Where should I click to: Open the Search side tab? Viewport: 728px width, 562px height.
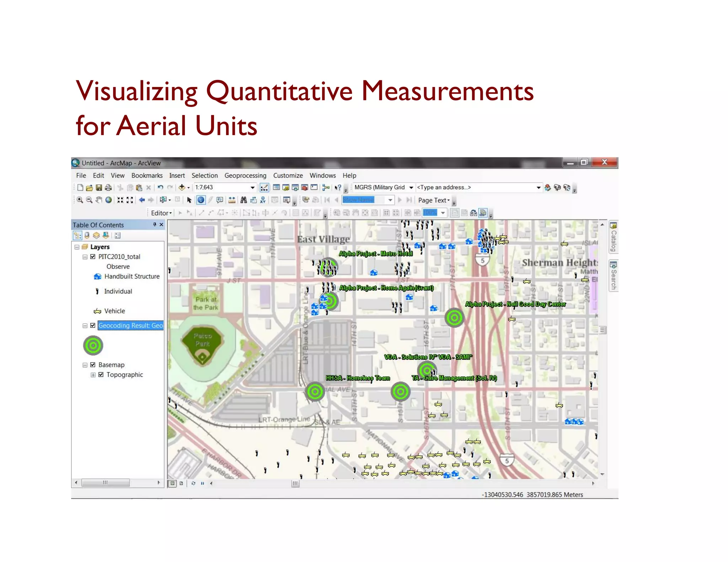(614, 276)
